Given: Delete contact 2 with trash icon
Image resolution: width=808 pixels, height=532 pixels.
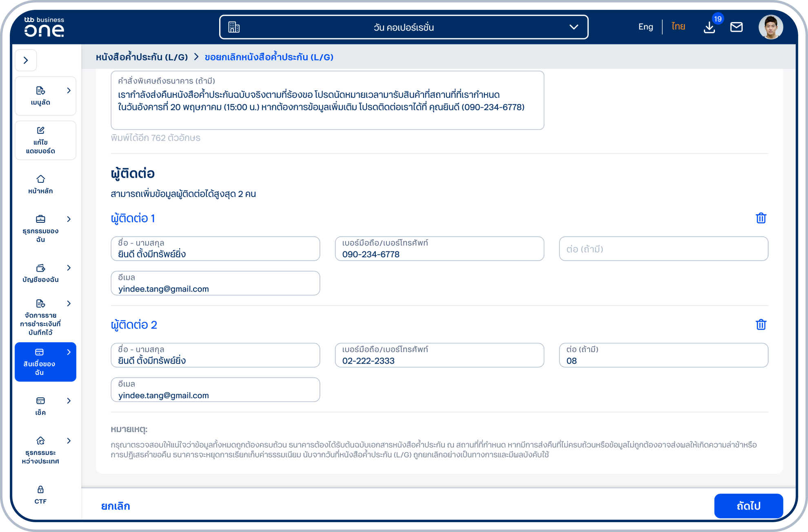Looking at the screenshot, I should click(761, 325).
